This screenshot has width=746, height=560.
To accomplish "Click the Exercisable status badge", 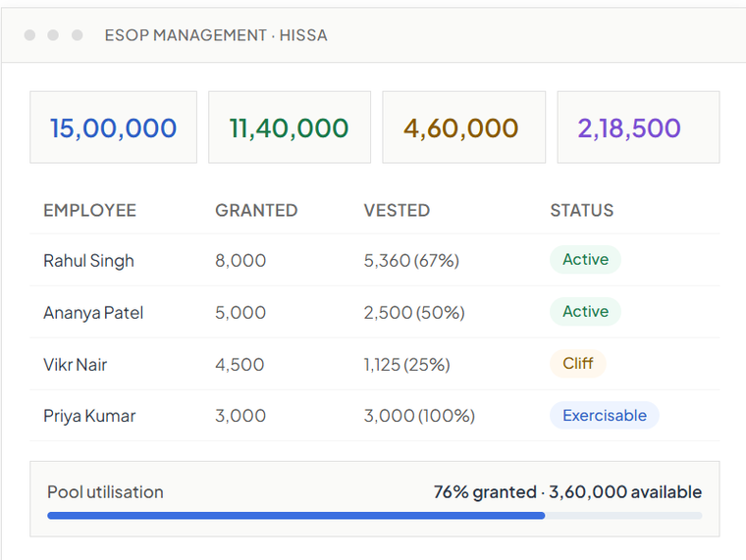I will 605,416.
